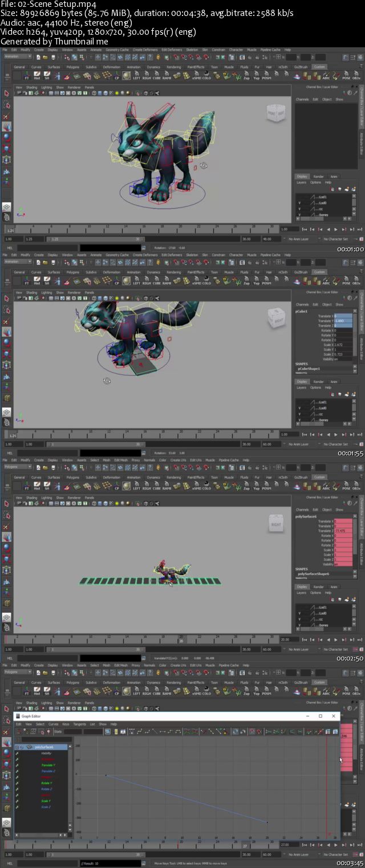This screenshot has height=868, width=365.
Task: In the 00:01:55 frame, click the Translate Y value field
Action: click(343, 321)
